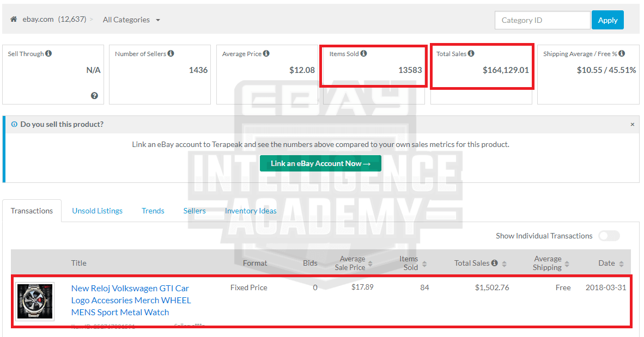Sort table by Date column arrows
The height and width of the screenshot is (337, 644).
point(621,264)
